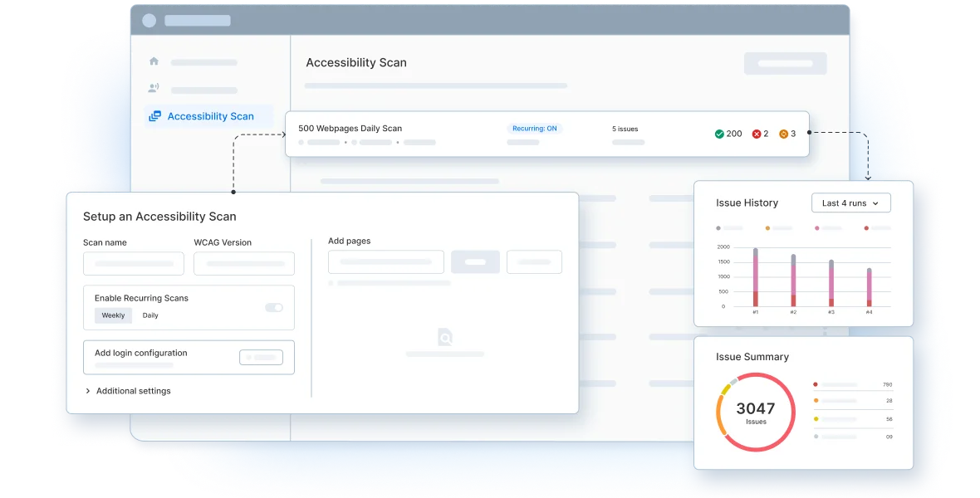Click the red legend dot in Issue History

pyautogui.click(x=866, y=228)
